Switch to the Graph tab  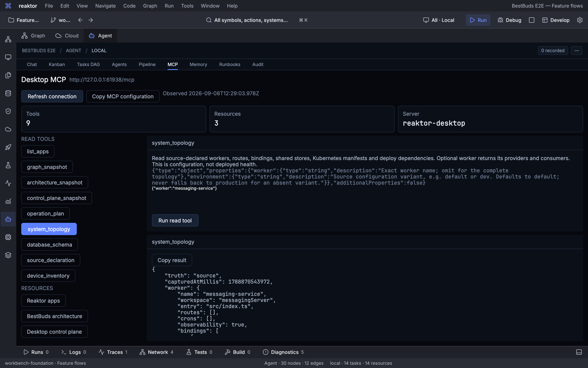(x=33, y=36)
